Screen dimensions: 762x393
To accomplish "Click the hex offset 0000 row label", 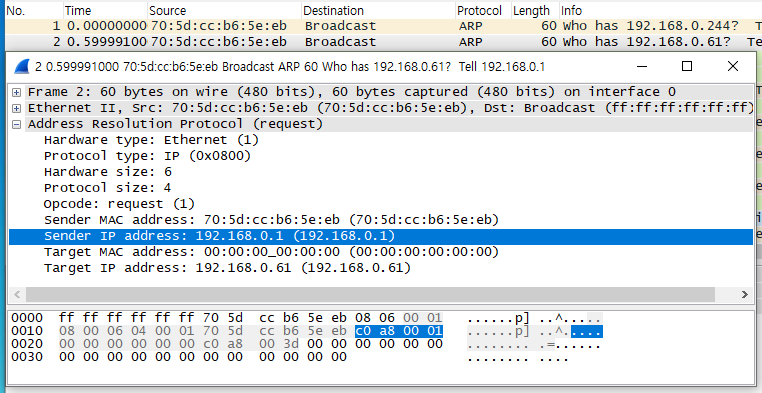I will coord(27,319).
